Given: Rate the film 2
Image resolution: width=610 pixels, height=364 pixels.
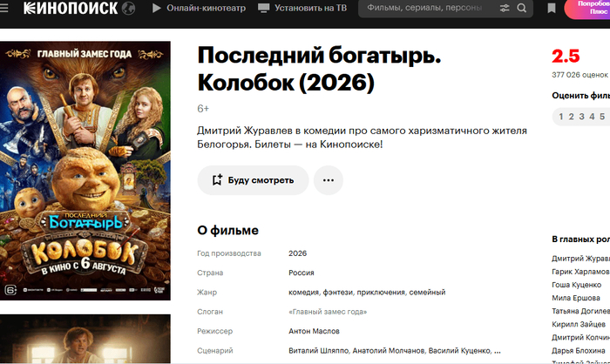Looking at the screenshot, I should (571, 117).
